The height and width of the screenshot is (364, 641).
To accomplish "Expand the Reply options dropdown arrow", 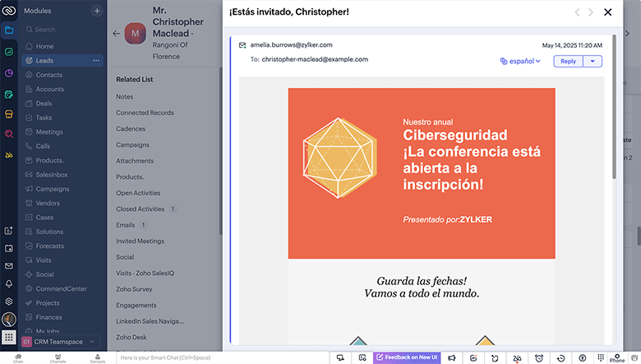I will point(593,62).
